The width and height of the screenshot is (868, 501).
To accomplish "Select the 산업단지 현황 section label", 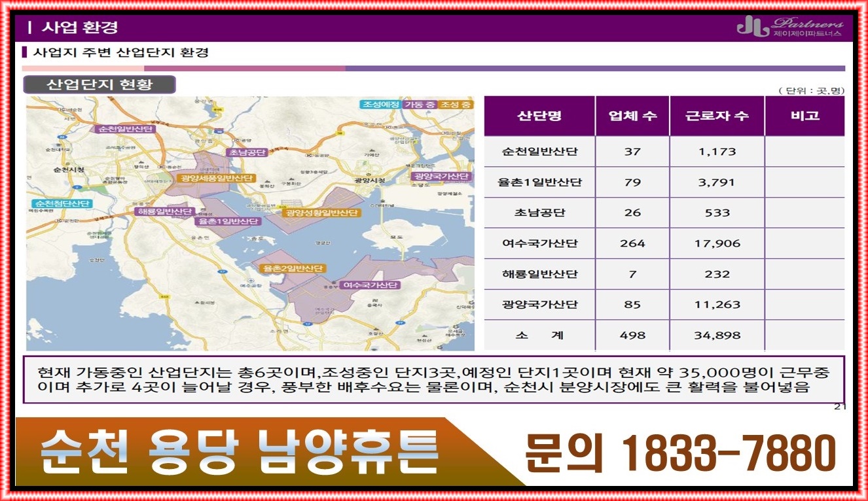I will 99,85.
